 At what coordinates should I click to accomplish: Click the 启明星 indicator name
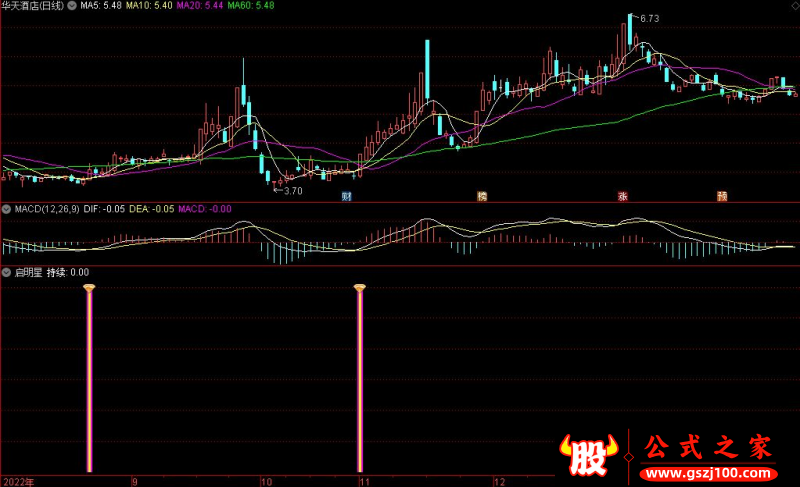[29, 273]
